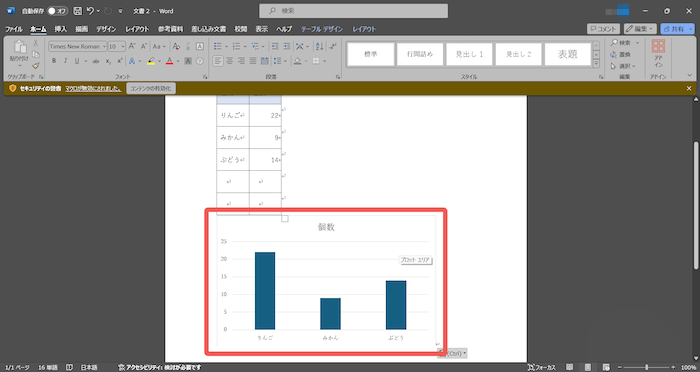700x372 pixels.
Task: Click the Sort A-Z icon
Action: tap(319, 46)
